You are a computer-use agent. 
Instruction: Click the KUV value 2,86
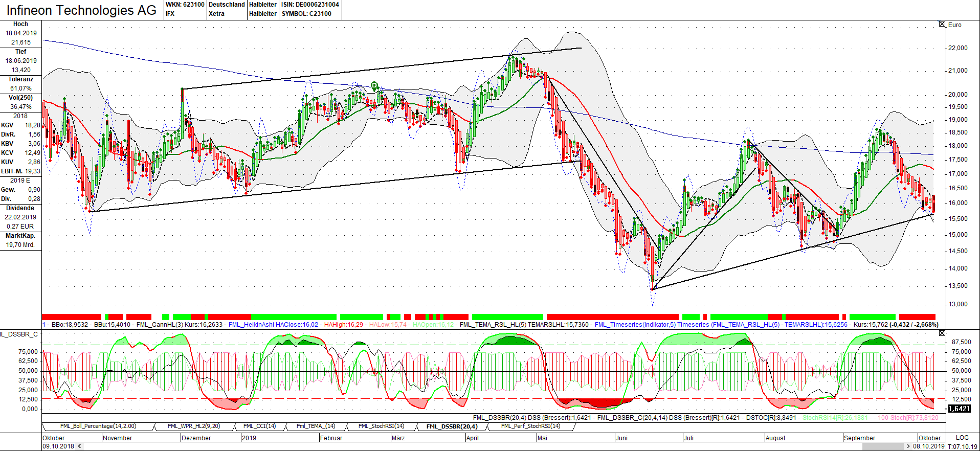click(34, 162)
